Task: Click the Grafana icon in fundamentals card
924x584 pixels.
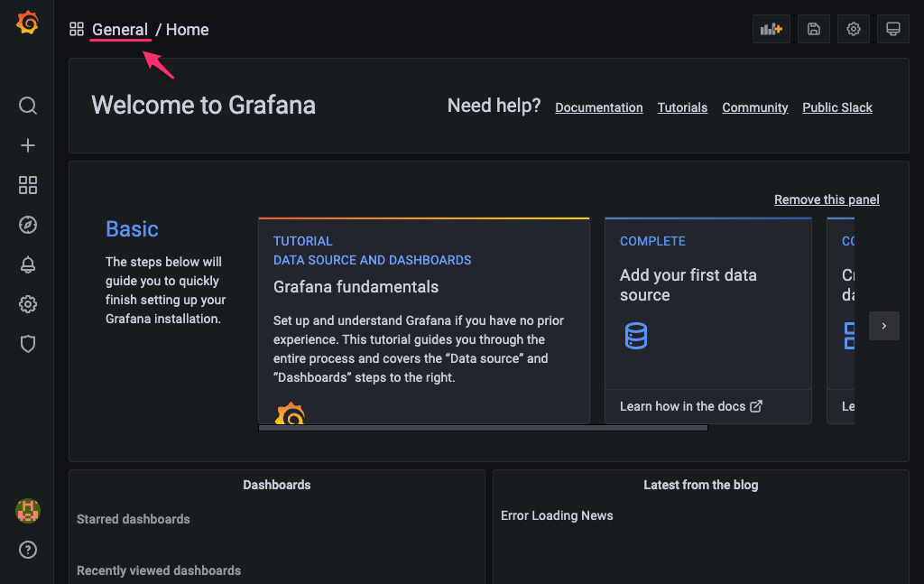Action: [x=290, y=413]
